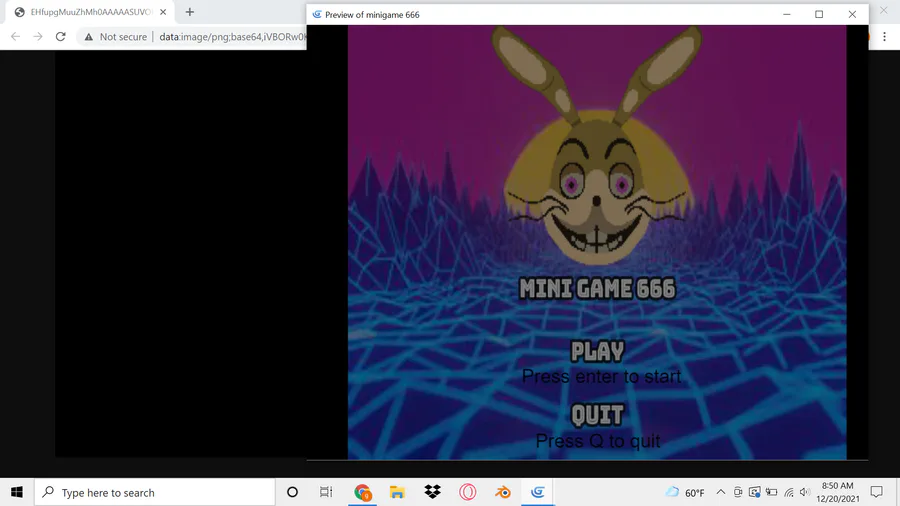Open Blender from the taskbar
Screen dimensions: 900x506
503,492
